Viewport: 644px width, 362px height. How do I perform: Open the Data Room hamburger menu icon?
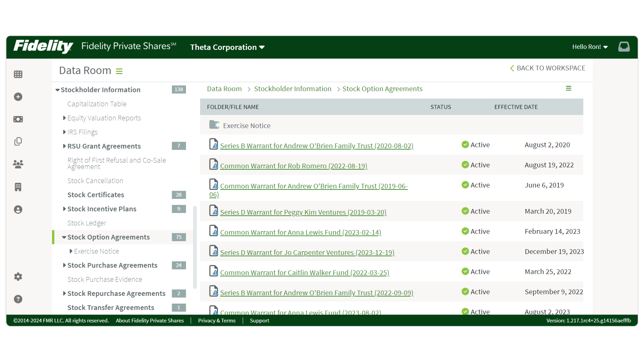(119, 71)
